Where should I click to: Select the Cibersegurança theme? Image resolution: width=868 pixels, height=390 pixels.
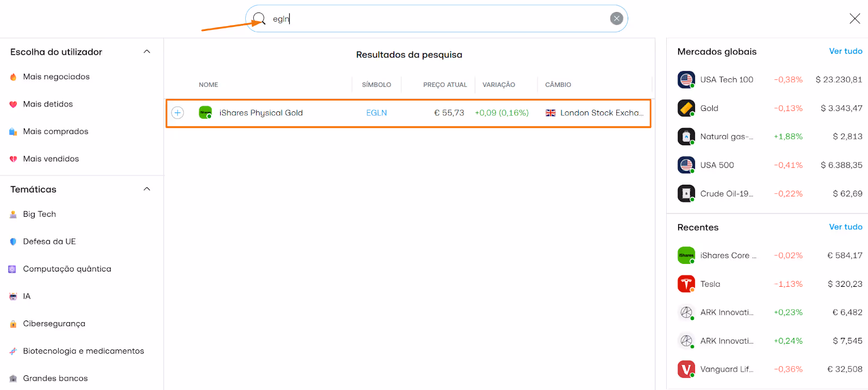click(x=54, y=324)
